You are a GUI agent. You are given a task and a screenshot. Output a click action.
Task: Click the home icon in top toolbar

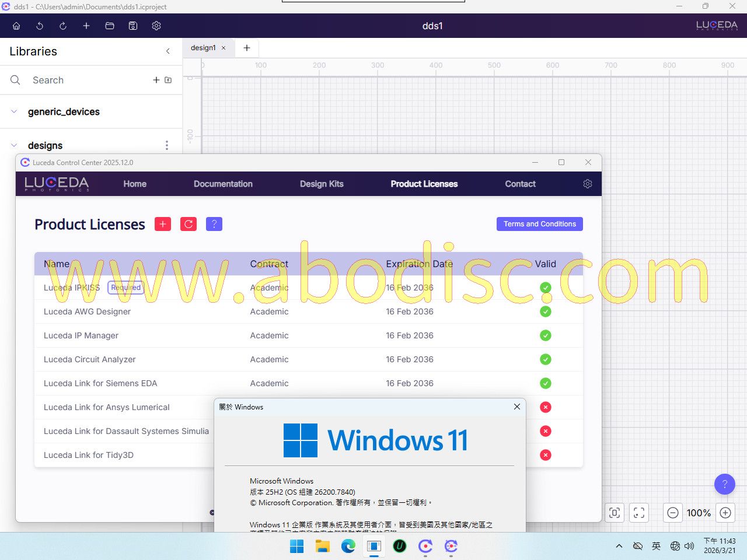(16, 26)
